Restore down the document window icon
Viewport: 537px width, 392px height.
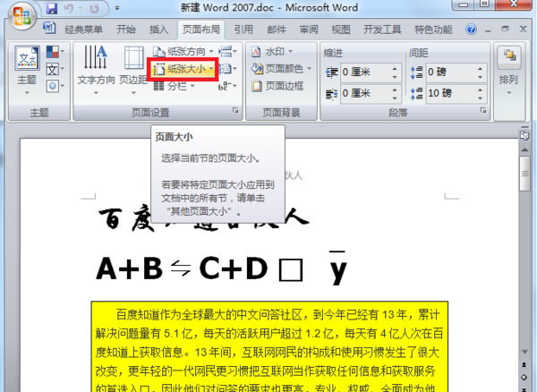coord(505,30)
